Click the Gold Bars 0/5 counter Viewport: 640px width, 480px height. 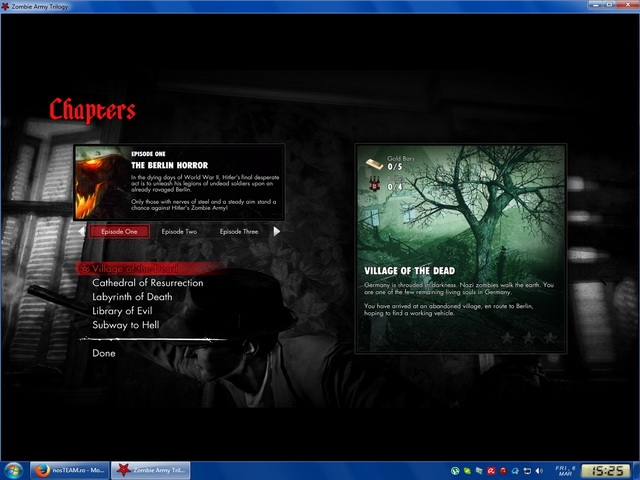(395, 167)
